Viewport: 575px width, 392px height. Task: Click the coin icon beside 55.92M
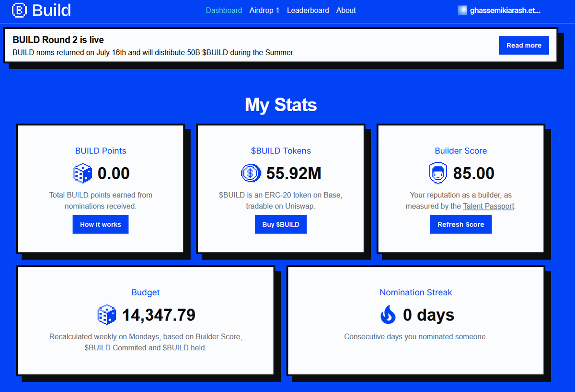point(251,173)
